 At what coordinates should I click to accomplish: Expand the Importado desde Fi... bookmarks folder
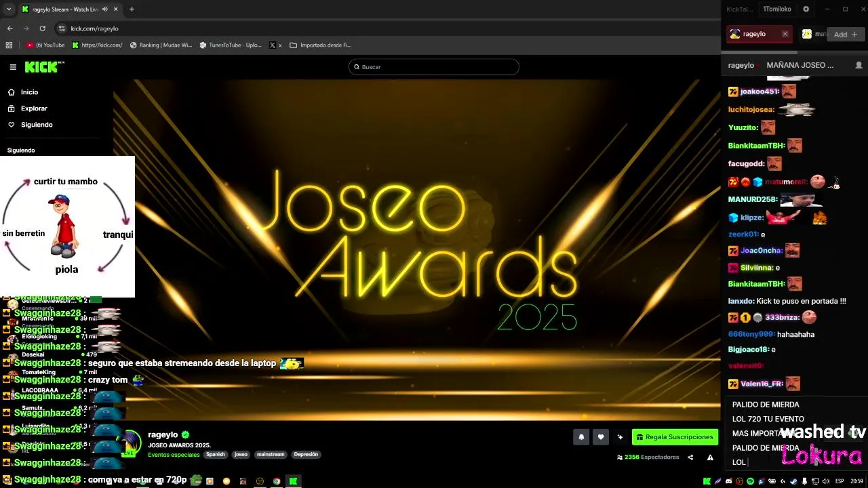coord(320,45)
